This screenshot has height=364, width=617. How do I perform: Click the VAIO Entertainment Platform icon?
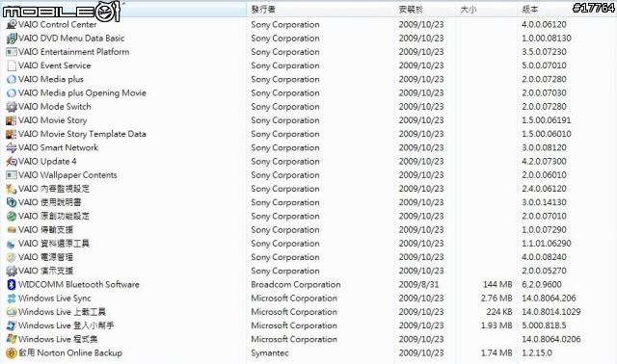[12, 52]
